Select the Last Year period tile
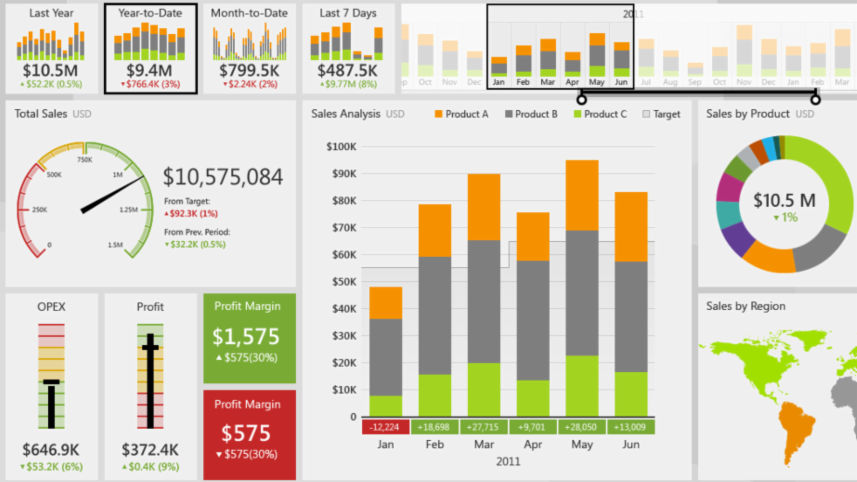Image resolution: width=857 pixels, height=482 pixels. (52, 47)
